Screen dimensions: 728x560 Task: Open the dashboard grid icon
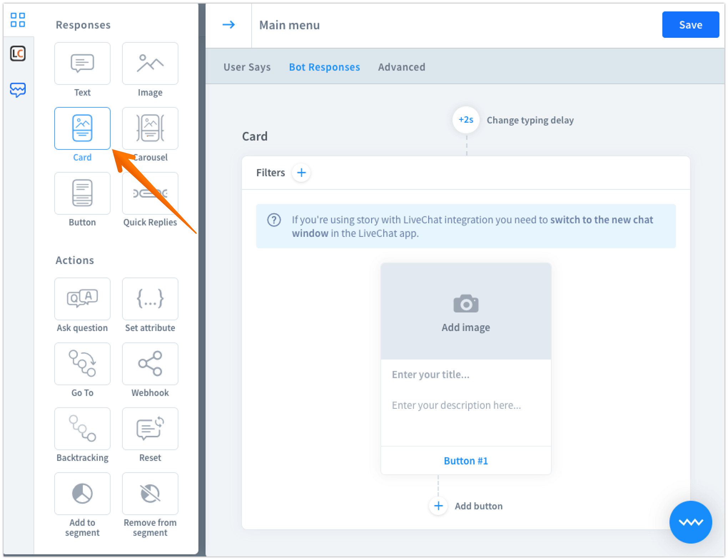coord(18,20)
